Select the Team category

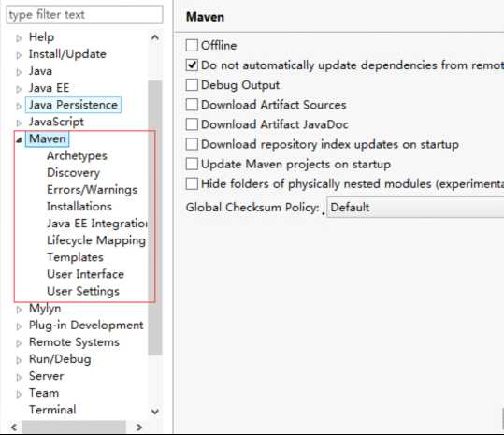coord(44,393)
